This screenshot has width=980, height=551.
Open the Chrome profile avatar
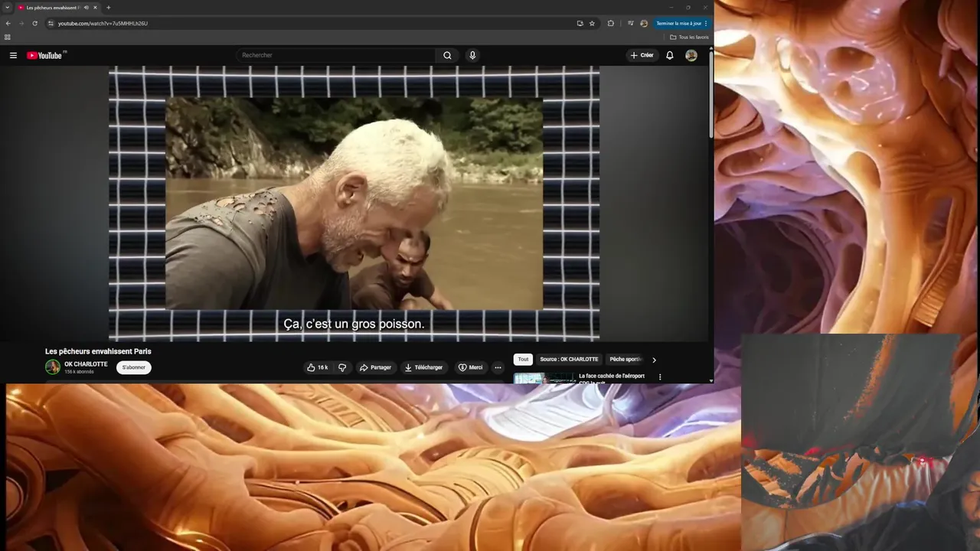(644, 23)
